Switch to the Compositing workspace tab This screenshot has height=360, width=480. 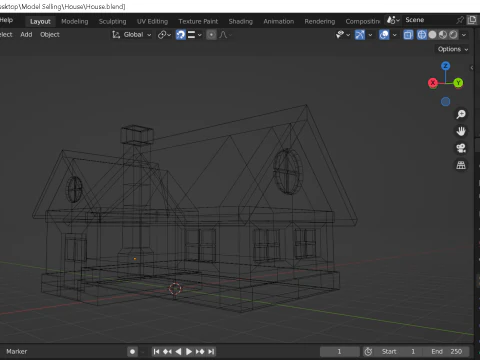(x=362, y=21)
